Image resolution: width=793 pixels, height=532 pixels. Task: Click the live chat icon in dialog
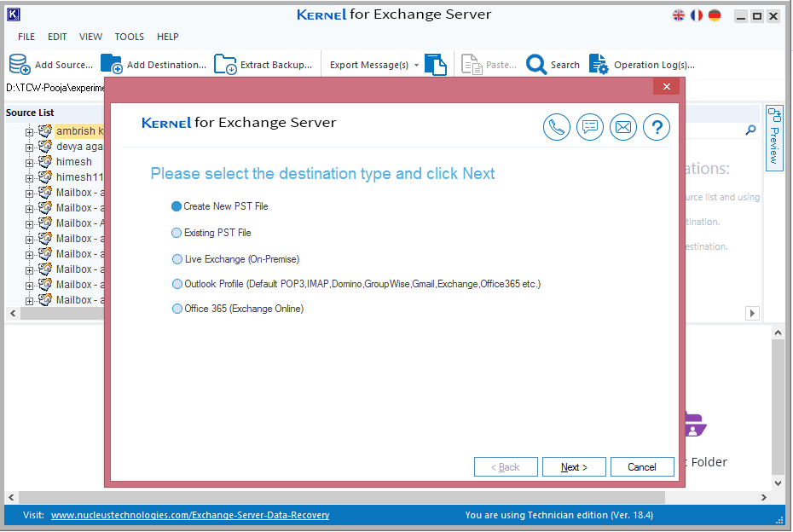[x=590, y=127]
